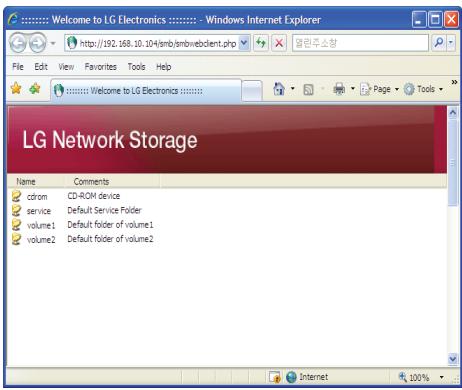
Task: Click the vertical scrollbar thumb
Action: 453,163
